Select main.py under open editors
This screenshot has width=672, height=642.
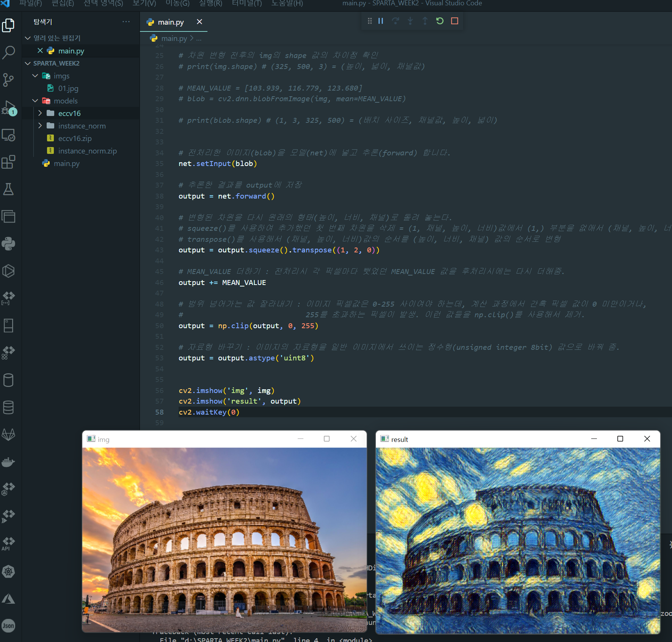[x=71, y=51]
